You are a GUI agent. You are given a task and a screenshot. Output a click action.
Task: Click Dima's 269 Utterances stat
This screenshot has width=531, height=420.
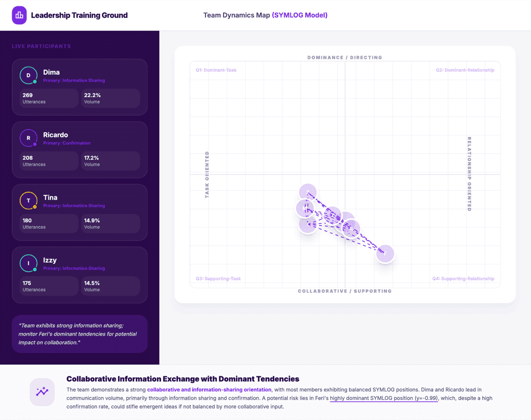[49, 98]
